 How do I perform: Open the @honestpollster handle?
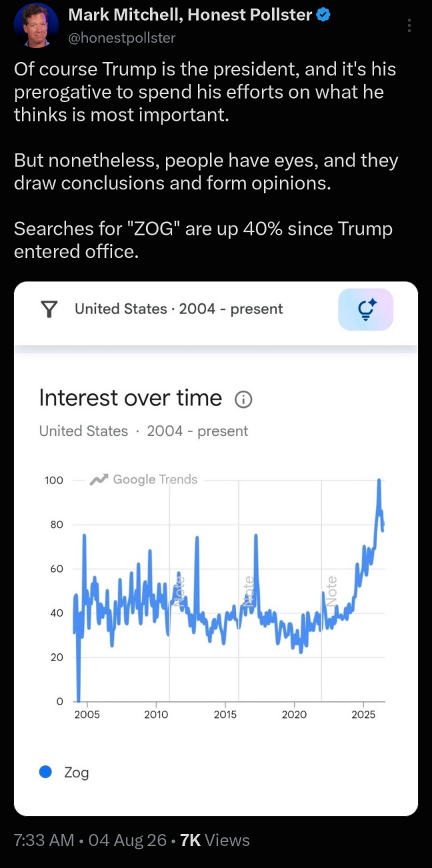121,38
